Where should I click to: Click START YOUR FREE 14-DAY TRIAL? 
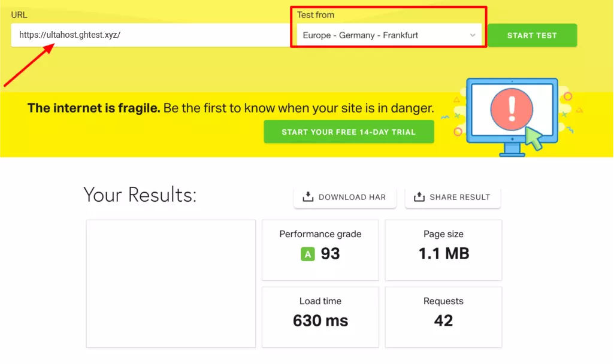coord(349,131)
